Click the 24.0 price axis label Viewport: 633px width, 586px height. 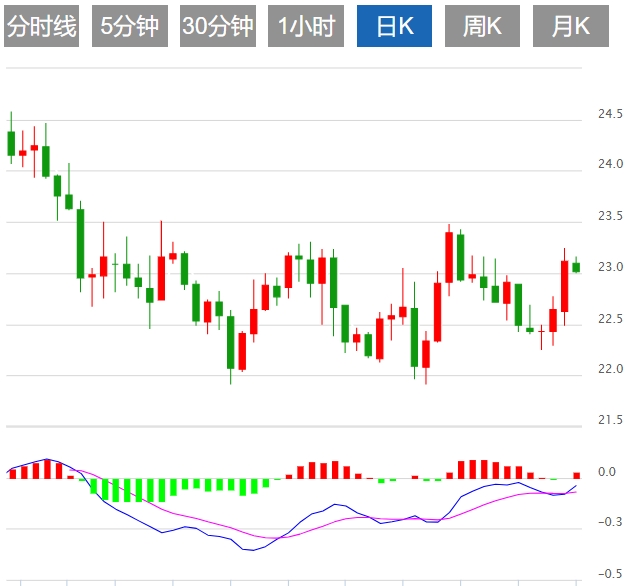tap(610, 164)
